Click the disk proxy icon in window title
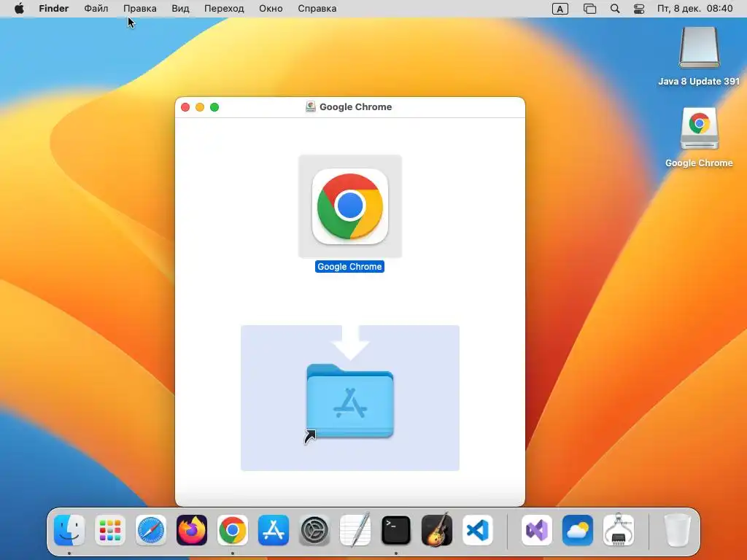The height and width of the screenshot is (560, 747). 311,106
